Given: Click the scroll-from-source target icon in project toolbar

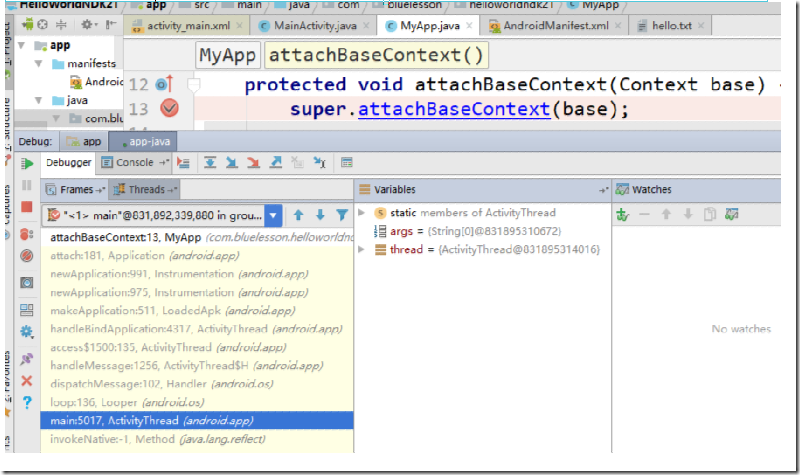Looking at the screenshot, I should click(x=43, y=24).
